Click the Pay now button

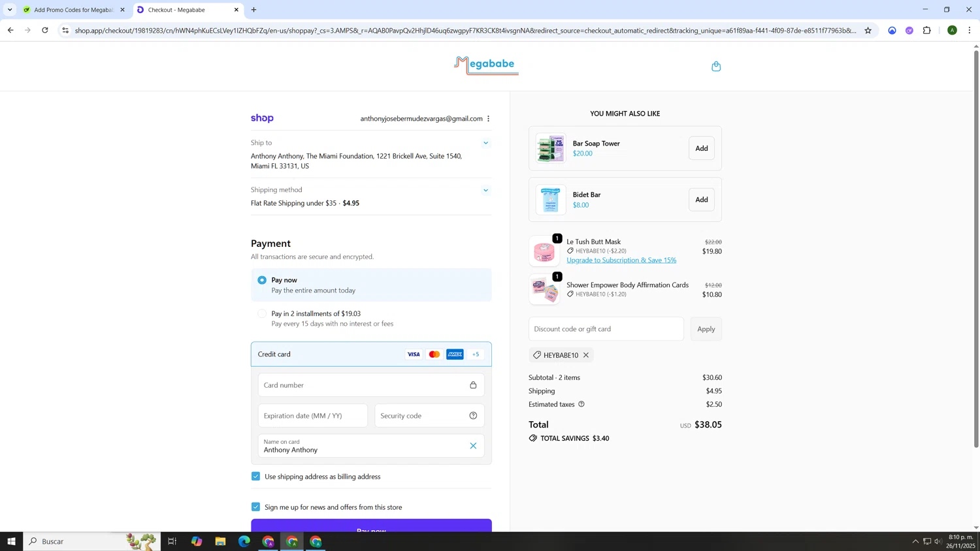(x=371, y=526)
